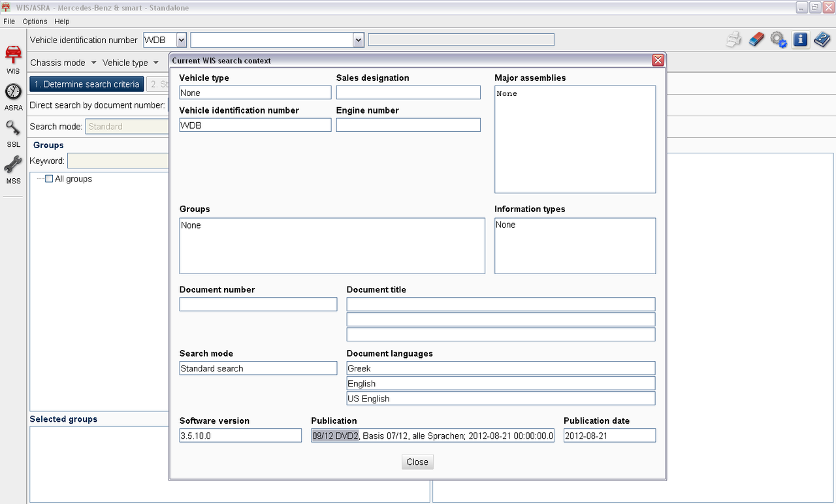Click the Greek document language entry
This screenshot has height=504, width=836.
tap(501, 368)
